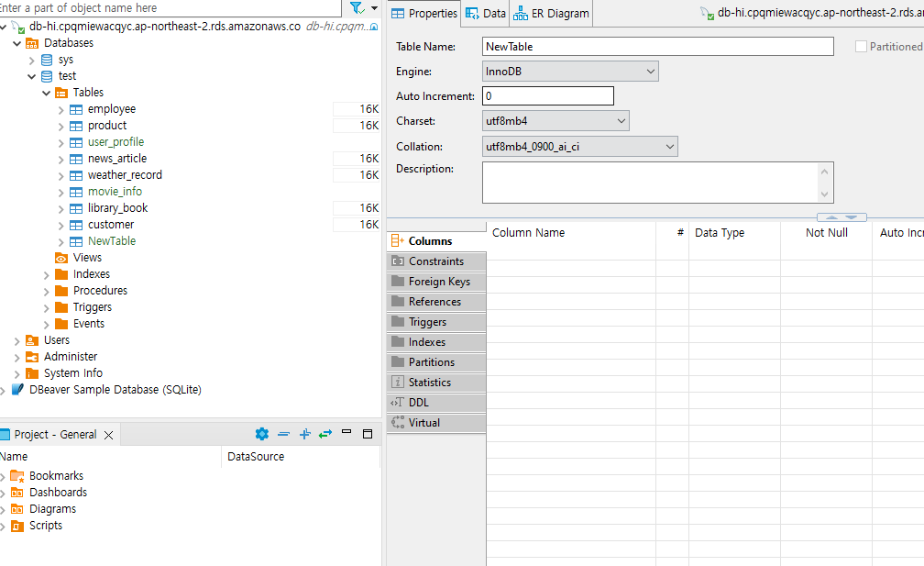
Task: Collapse the test database node
Action: pos(32,77)
